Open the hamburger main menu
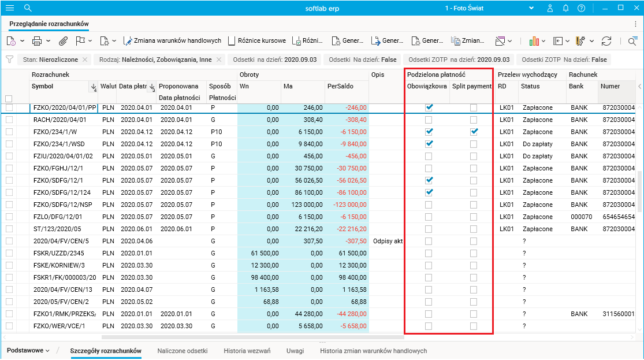Image resolution: width=644 pixels, height=360 pixels. (10, 8)
